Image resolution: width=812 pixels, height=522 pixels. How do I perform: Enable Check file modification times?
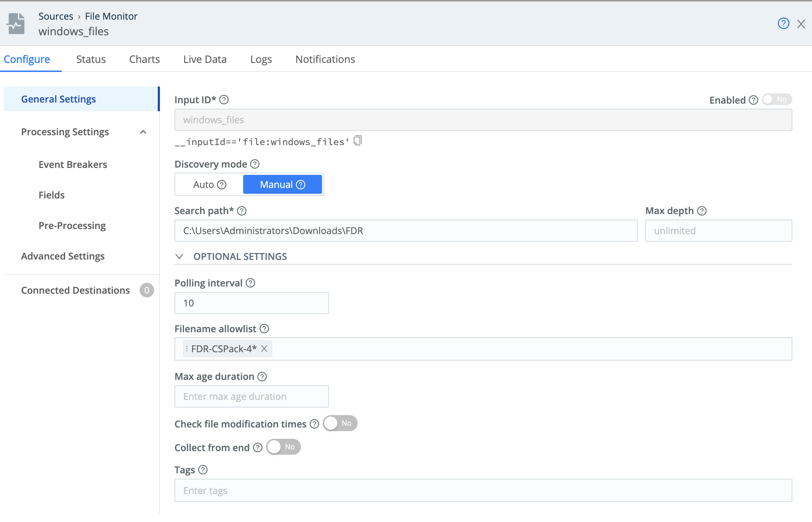(340, 423)
